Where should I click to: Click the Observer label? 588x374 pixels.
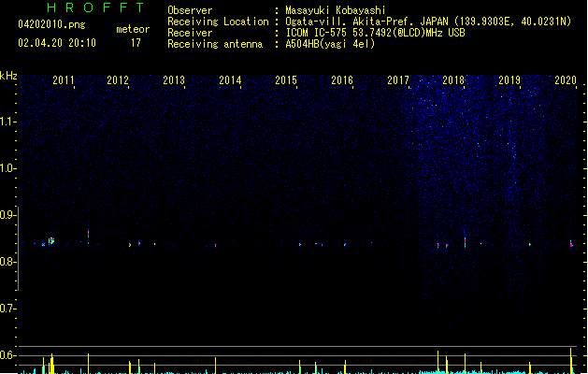(x=190, y=10)
